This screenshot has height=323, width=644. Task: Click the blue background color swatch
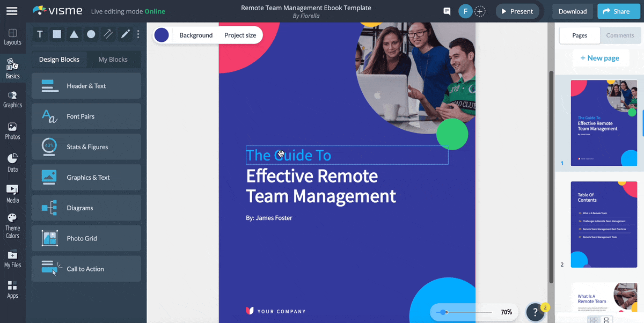(162, 35)
